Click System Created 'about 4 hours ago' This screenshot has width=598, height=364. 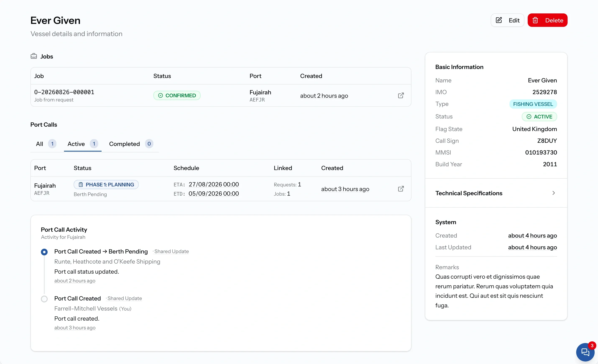[533, 235]
